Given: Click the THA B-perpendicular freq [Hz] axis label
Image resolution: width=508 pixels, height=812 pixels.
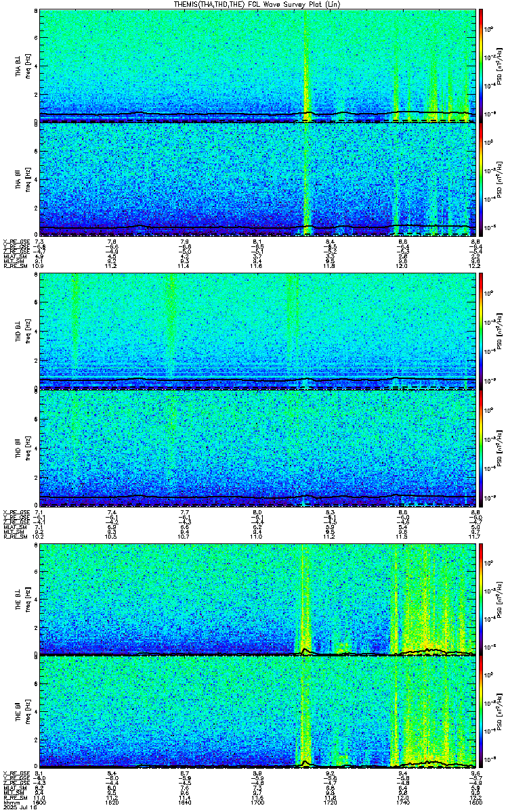Looking at the screenshot, I should tap(26, 66).
